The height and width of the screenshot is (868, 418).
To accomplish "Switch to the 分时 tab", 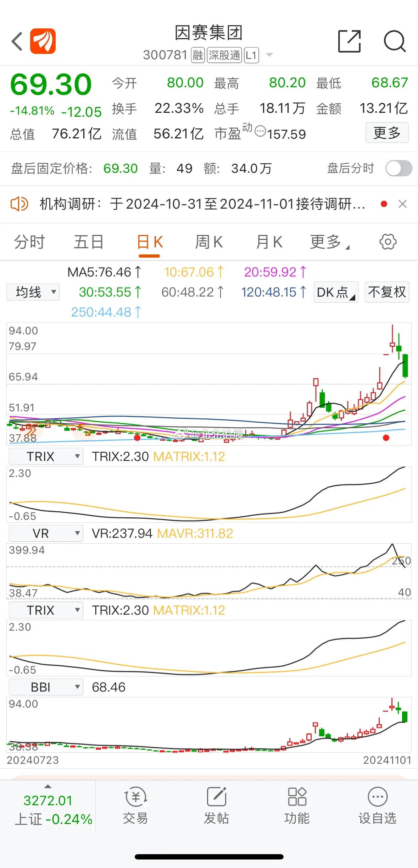I will pyautogui.click(x=29, y=242).
